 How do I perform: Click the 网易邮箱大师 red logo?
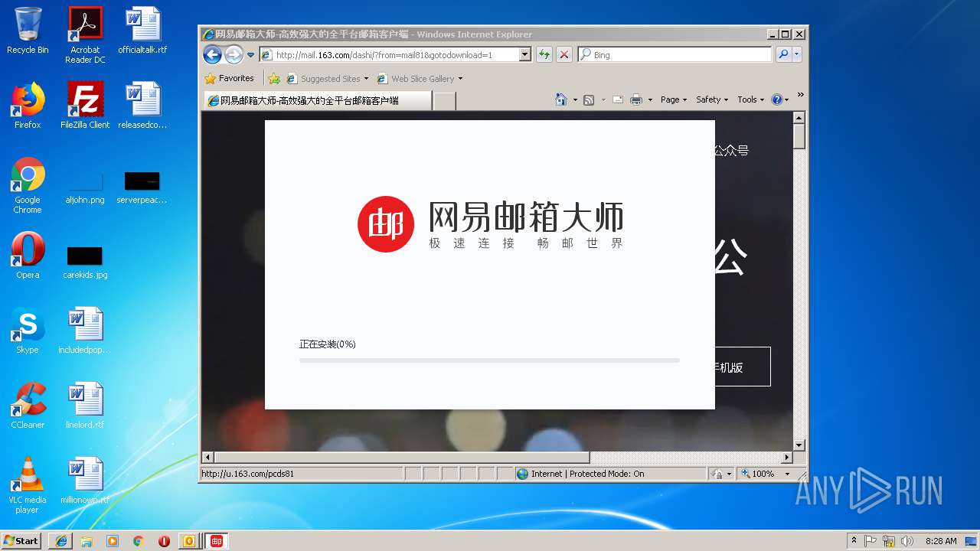click(386, 224)
